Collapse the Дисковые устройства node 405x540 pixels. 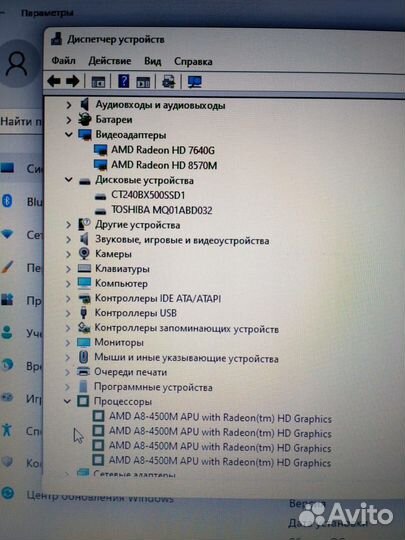(x=69, y=180)
